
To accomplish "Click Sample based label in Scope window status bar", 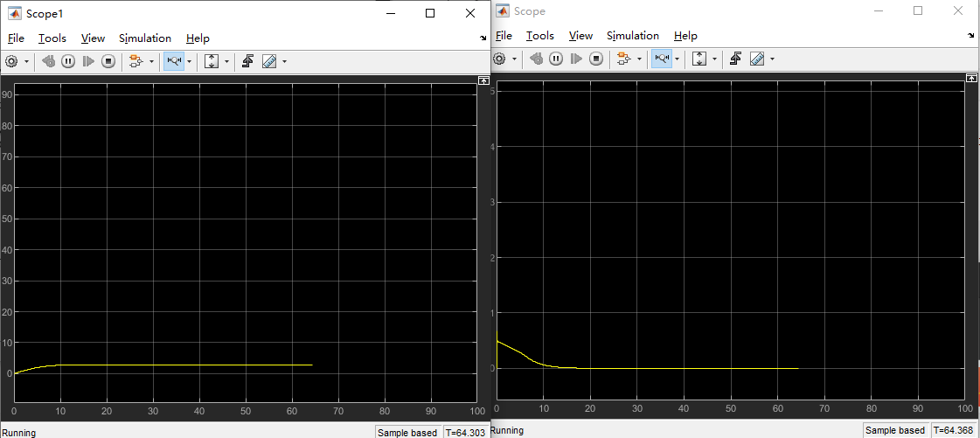I will click(895, 430).
